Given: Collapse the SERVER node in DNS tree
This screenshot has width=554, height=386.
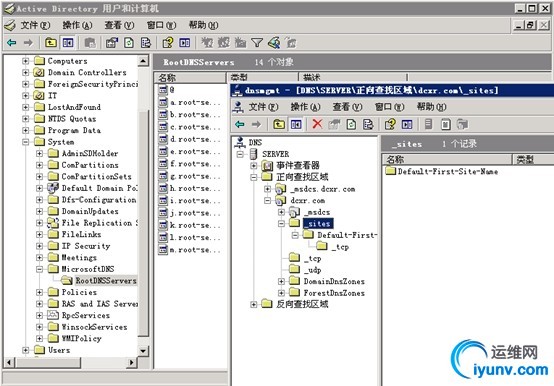Looking at the screenshot, I should click(240, 154).
